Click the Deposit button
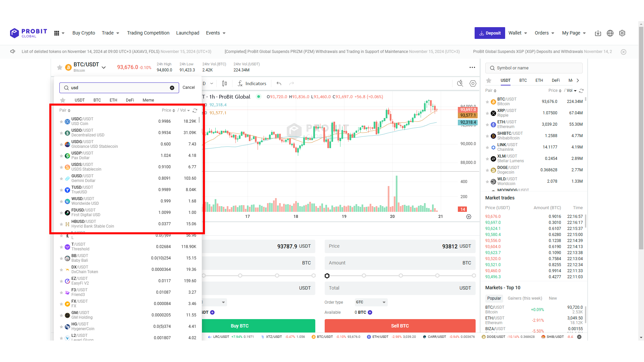 (490, 33)
